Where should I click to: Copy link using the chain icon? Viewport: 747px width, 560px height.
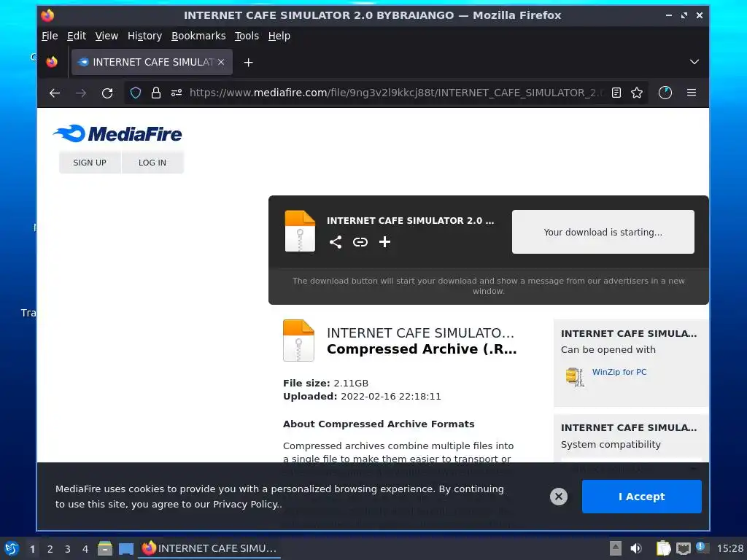pyautogui.click(x=360, y=242)
